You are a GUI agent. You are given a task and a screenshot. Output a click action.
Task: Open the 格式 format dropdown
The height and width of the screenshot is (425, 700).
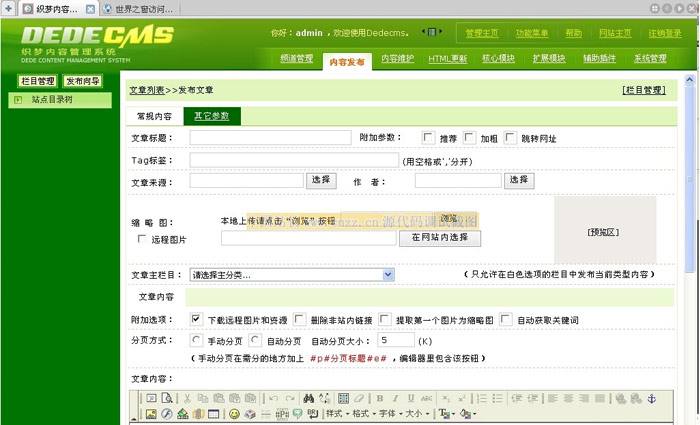[x=364, y=413]
